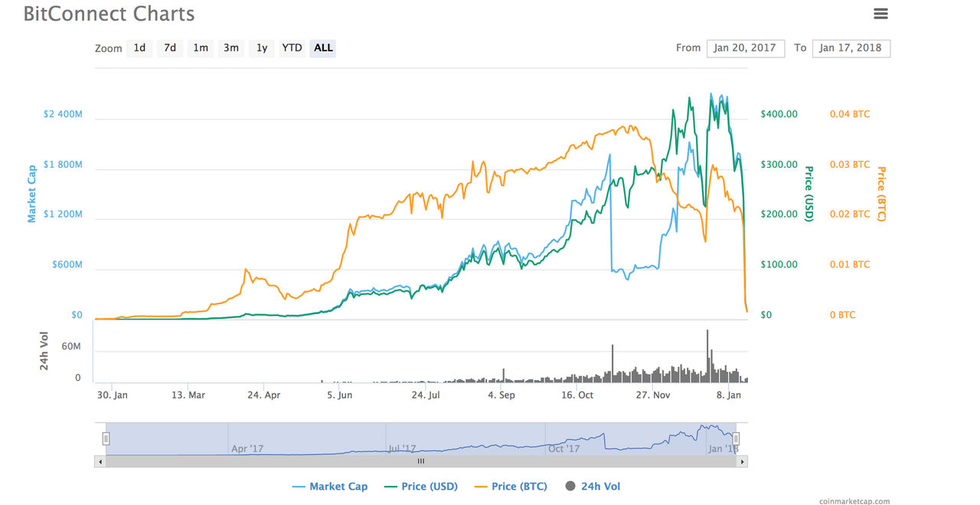Toggle Market Cap series in legend
980x505 pixels.
(330, 487)
